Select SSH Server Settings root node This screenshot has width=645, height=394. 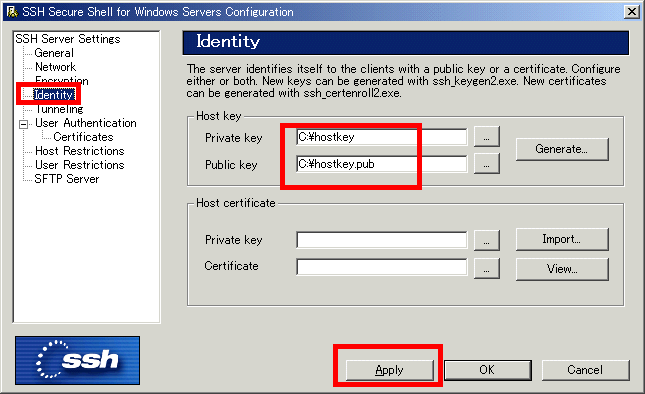68,39
